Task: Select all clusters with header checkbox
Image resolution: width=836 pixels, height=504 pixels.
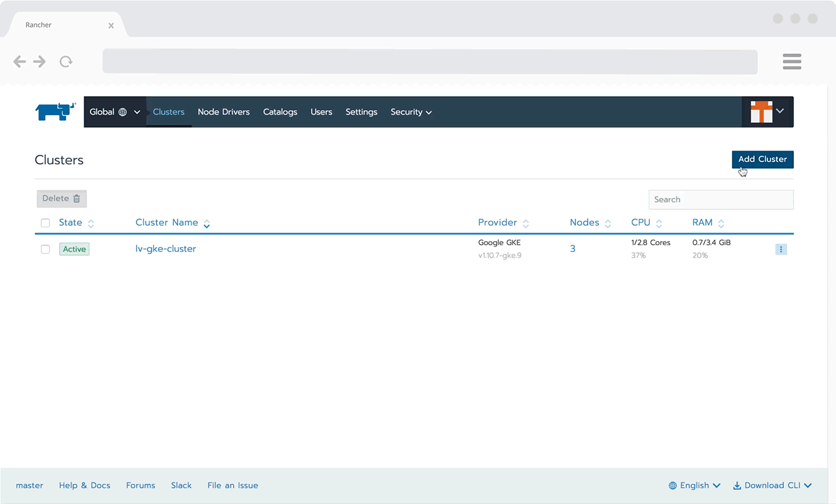Action: click(45, 223)
